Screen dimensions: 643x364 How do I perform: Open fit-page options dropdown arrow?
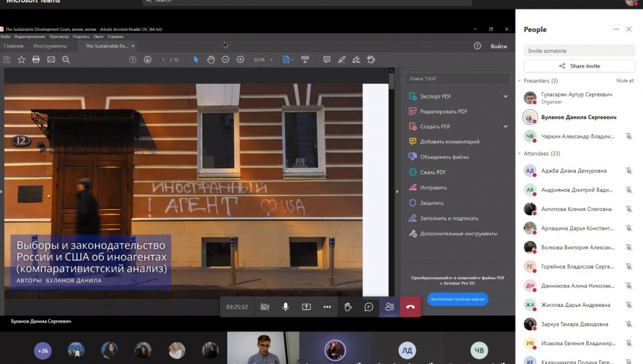[x=293, y=60]
